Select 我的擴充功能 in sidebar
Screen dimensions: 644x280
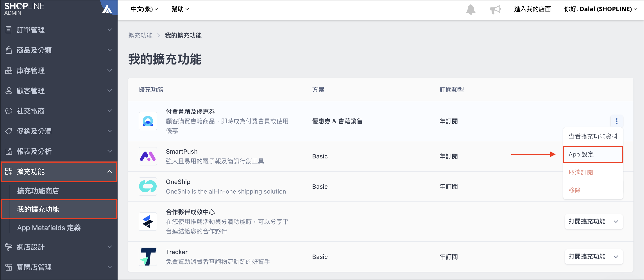click(59, 209)
